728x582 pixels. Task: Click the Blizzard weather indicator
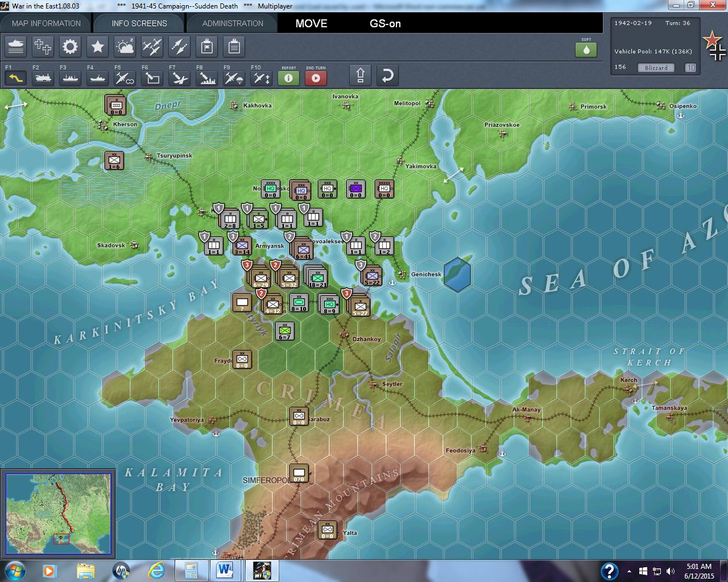pos(656,68)
